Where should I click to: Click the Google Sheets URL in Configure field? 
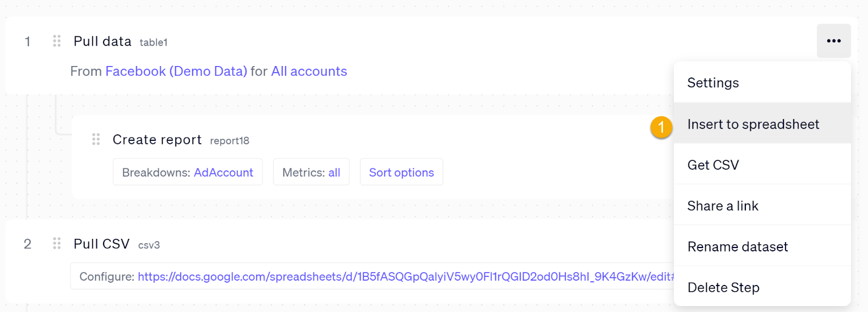coord(405,277)
